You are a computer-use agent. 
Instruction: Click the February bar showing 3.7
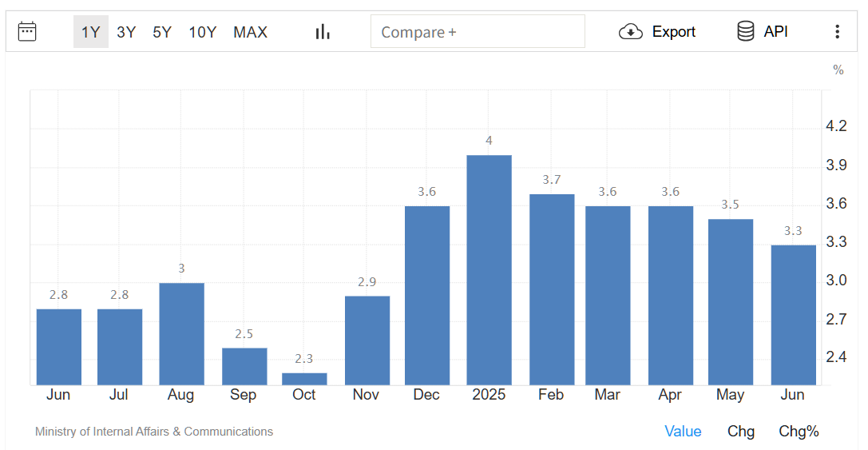[x=552, y=289]
